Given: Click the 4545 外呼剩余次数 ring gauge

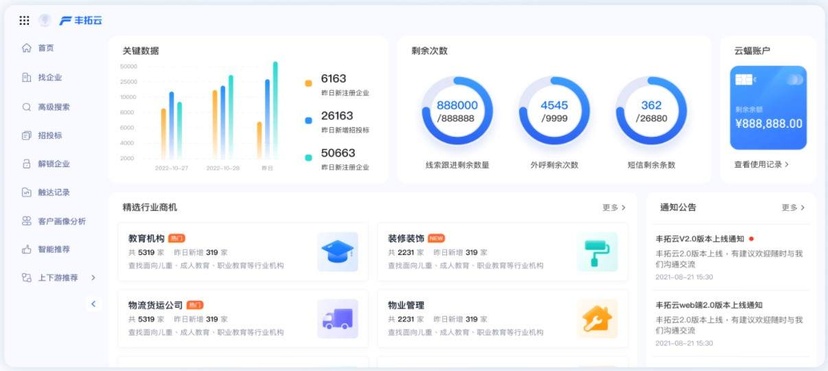Looking at the screenshot, I should coord(554,111).
